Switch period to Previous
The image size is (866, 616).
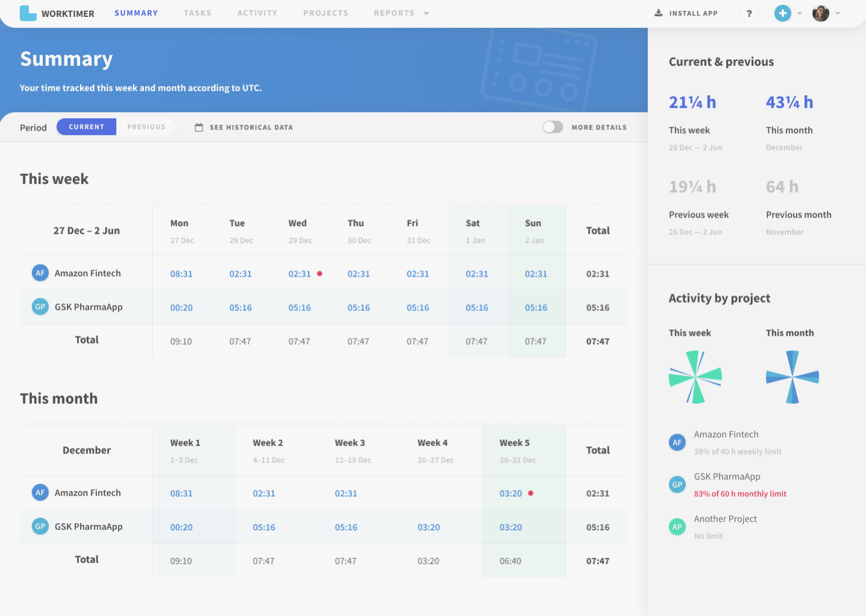[x=146, y=127]
